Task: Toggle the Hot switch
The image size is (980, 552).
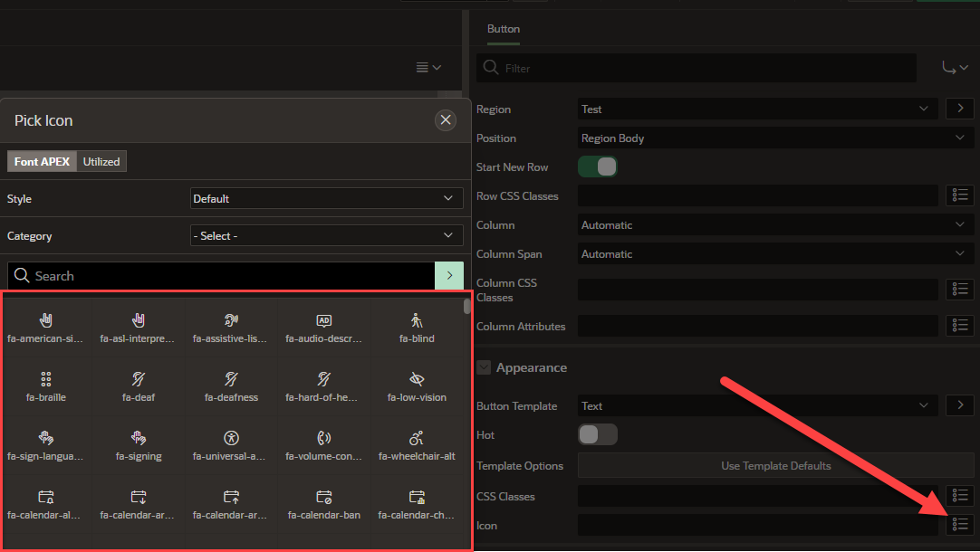Action: 598,434
